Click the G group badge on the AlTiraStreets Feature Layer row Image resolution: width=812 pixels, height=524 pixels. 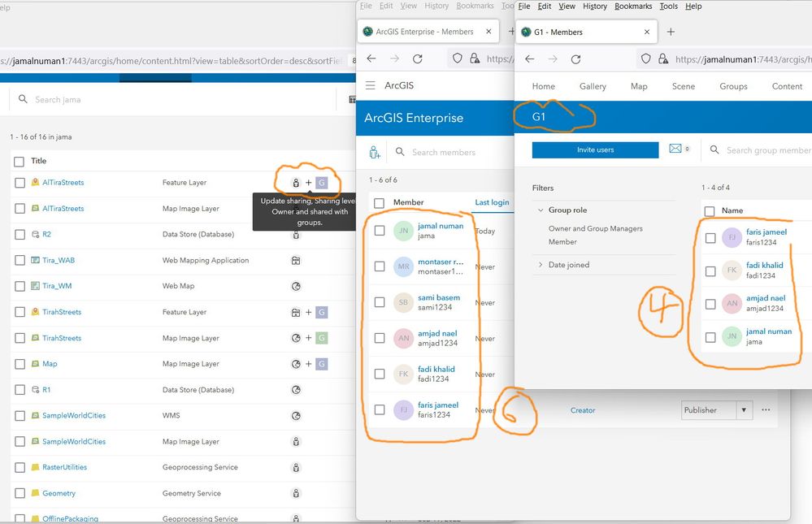point(322,183)
